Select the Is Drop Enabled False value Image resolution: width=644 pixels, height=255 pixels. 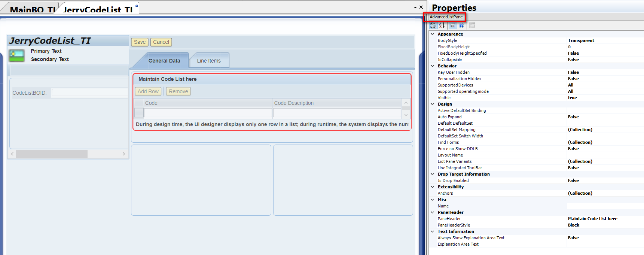click(x=573, y=180)
